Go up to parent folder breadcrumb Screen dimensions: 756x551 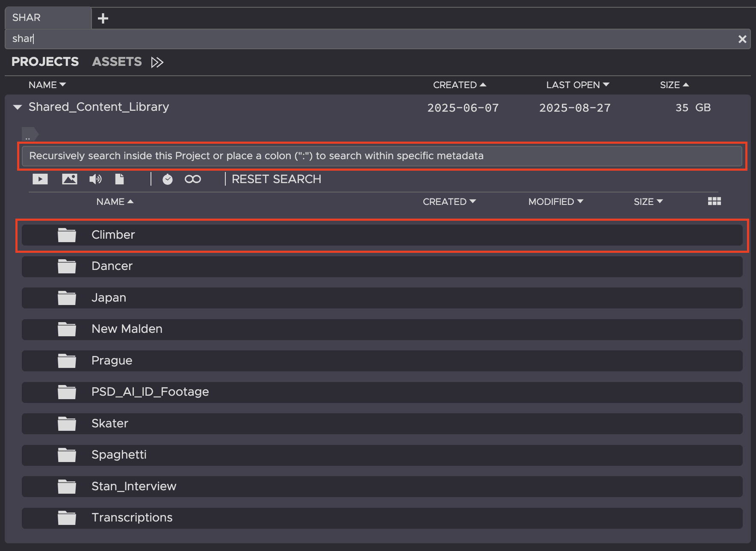pos(30,135)
